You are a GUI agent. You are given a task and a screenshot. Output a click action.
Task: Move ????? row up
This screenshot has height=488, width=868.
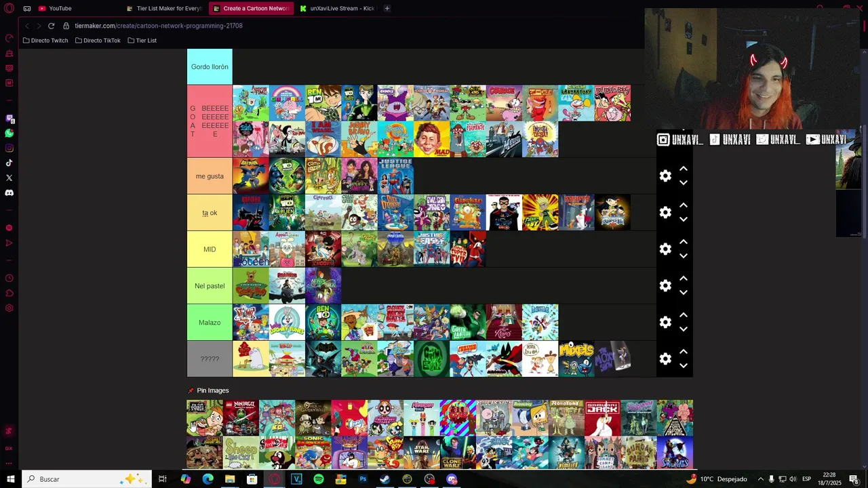point(684,352)
